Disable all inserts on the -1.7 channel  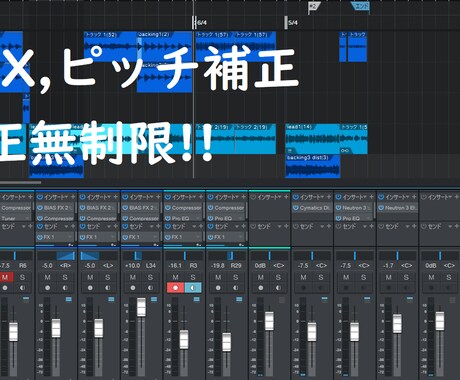381,197
